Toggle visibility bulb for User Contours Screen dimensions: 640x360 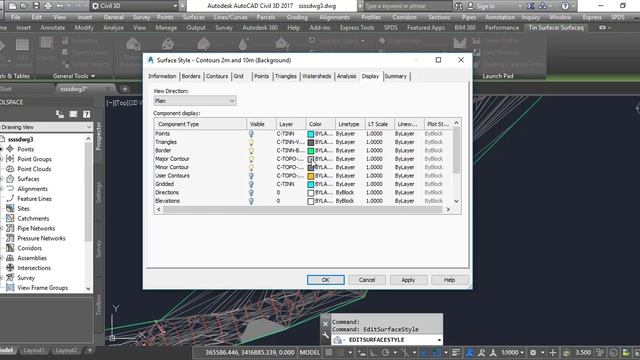pos(251,176)
